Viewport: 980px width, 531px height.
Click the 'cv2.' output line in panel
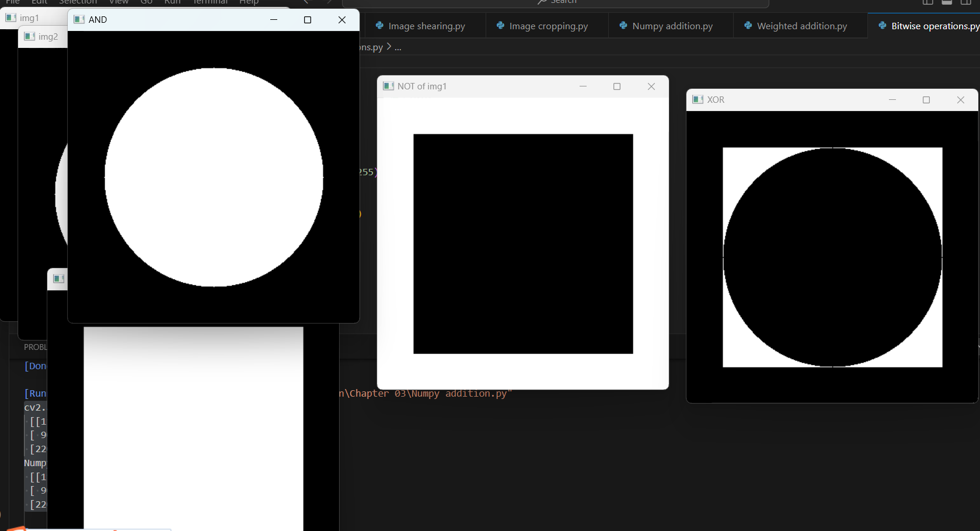coord(35,407)
